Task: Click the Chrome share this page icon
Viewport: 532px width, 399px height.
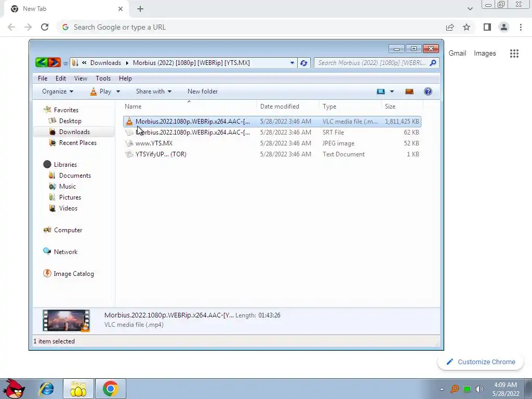Action: (x=450, y=27)
